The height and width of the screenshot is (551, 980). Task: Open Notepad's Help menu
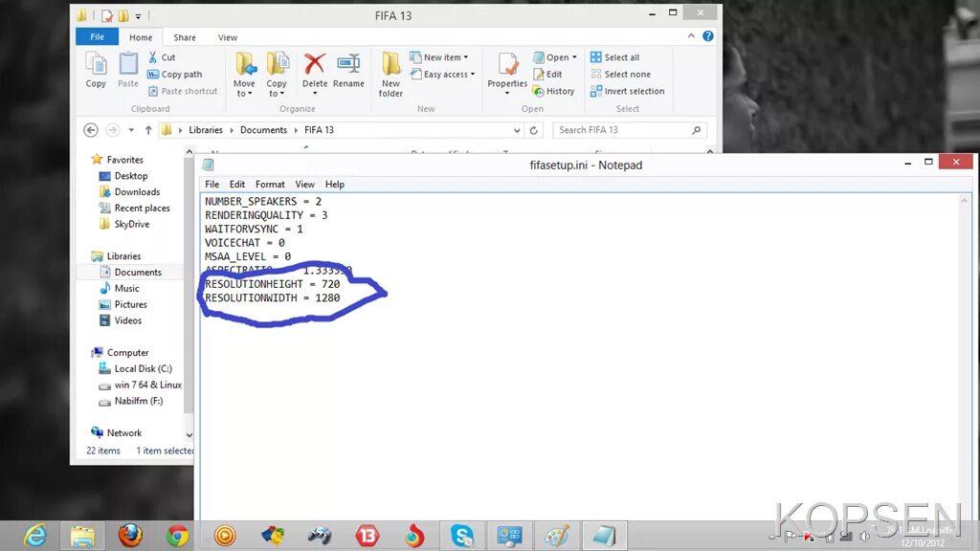pyautogui.click(x=334, y=185)
